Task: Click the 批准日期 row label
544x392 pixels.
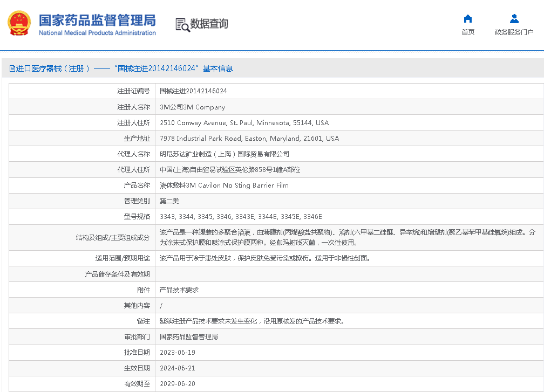Action: pyautogui.click(x=137, y=353)
